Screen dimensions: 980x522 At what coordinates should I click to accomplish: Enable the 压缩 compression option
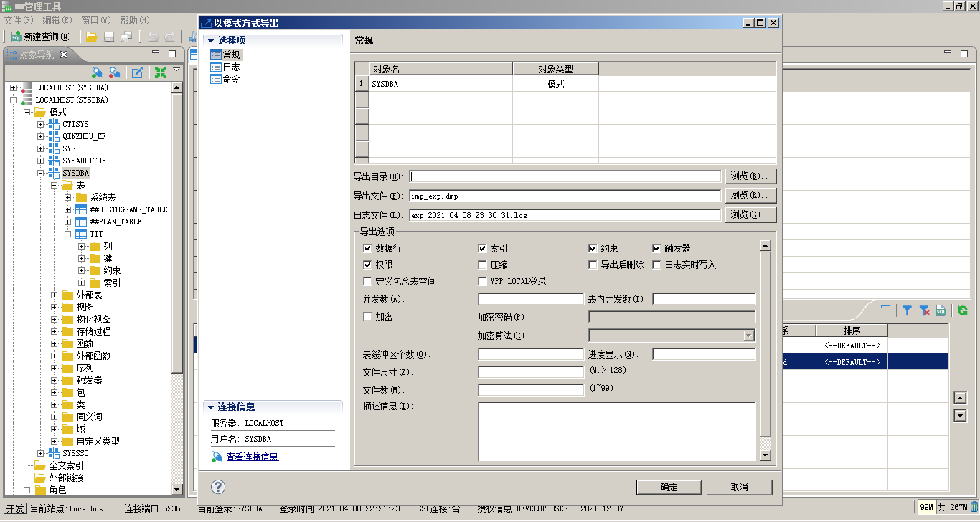484,265
